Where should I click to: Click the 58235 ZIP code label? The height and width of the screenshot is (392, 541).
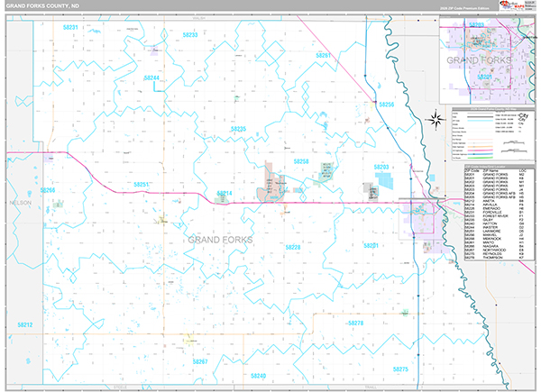pyautogui.click(x=238, y=129)
